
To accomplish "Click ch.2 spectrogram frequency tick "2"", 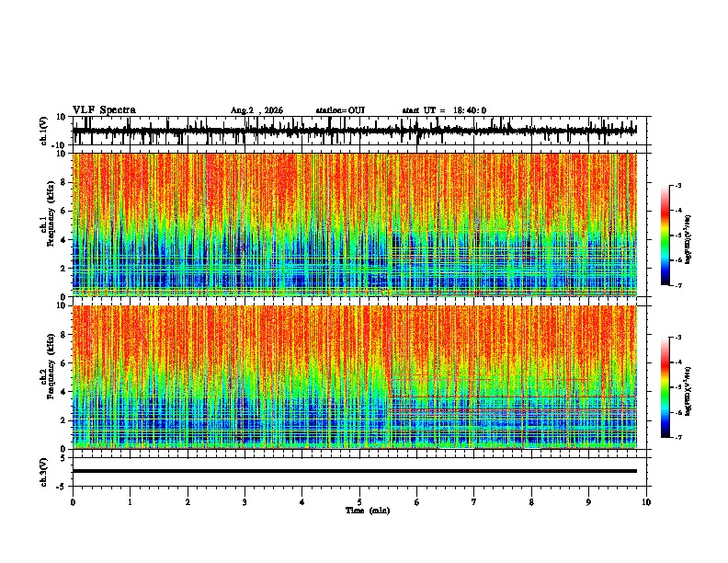I will point(64,420).
